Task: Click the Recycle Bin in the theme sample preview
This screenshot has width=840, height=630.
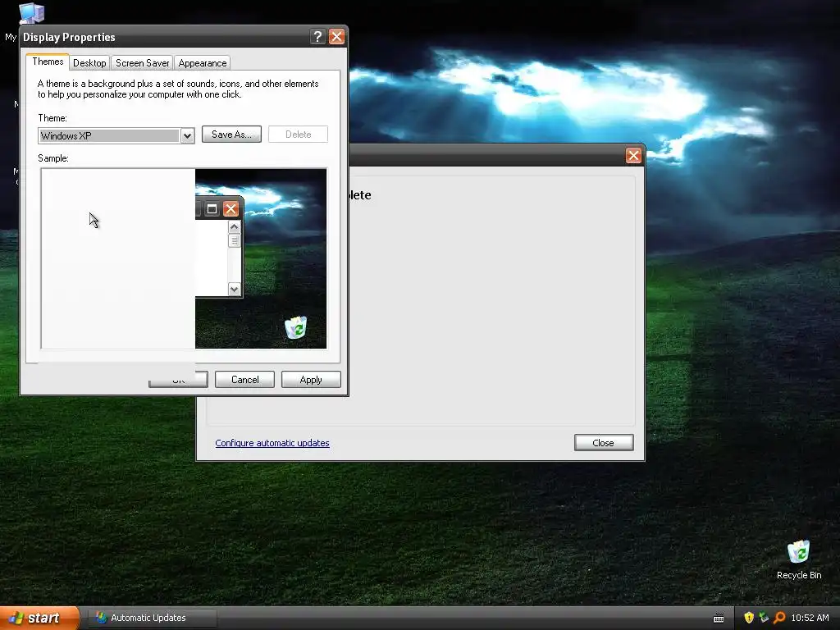Action: 295,327
